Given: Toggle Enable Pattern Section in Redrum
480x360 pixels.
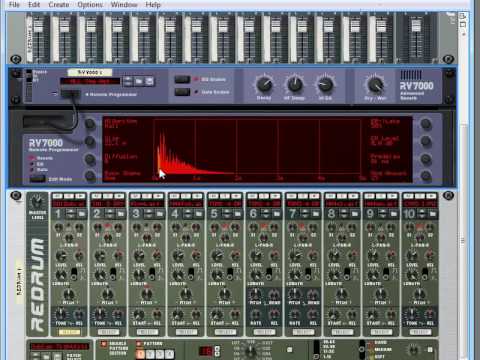Looking at the screenshot, I should [104, 344].
